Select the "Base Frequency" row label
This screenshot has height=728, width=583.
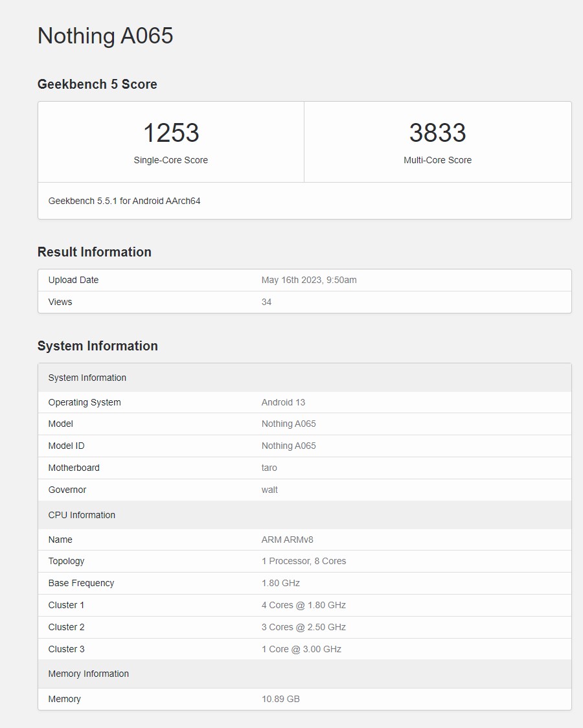coord(81,583)
